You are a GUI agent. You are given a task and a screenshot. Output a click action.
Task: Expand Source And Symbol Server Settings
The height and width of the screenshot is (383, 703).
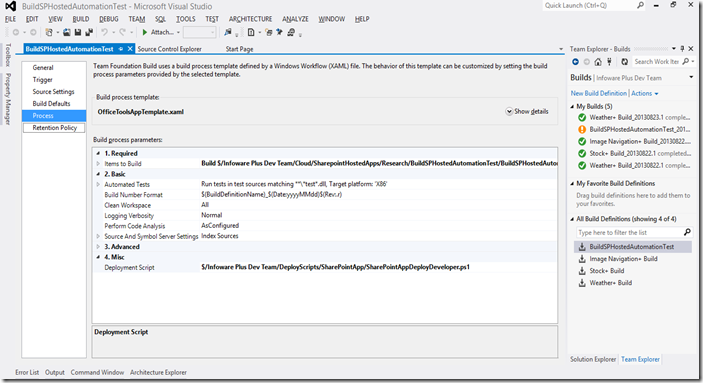pyautogui.click(x=98, y=236)
